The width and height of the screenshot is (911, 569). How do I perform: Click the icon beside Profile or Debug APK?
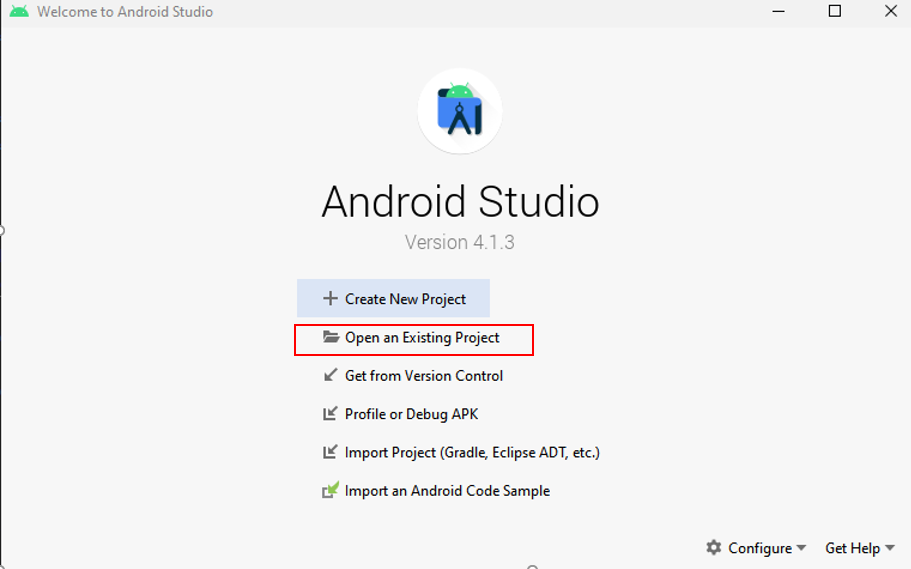330,414
